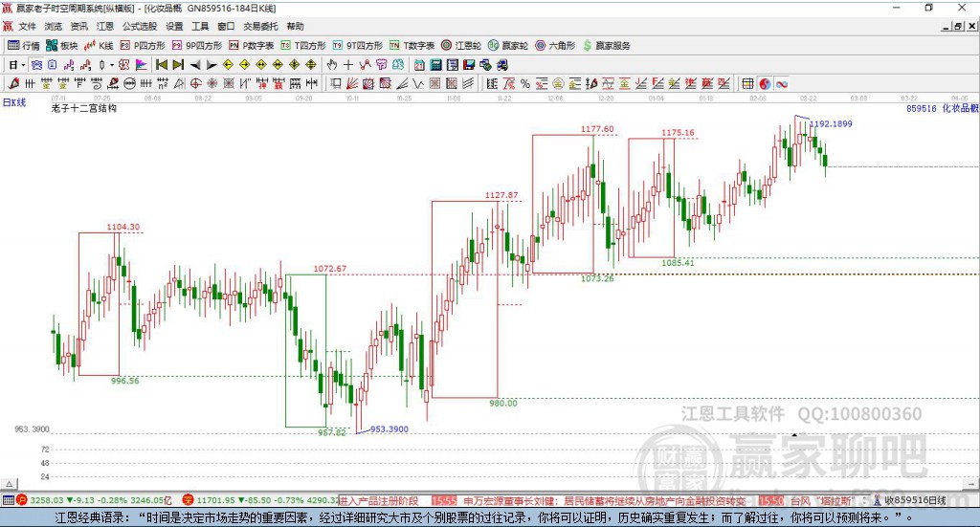The image size is (980, 527).
Task: Click the 日K线 period label
Action: click(x=13, y=102)
